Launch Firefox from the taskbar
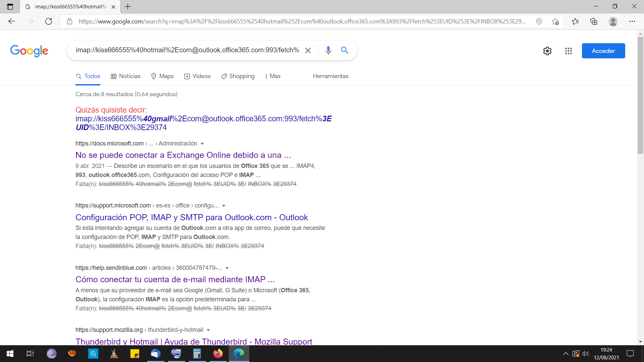This screenshot has width=644, height=362. 218,354
